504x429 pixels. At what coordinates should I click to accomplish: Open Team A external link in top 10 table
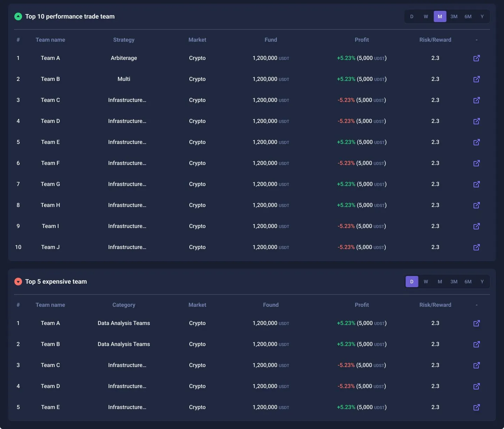[476, 58]
